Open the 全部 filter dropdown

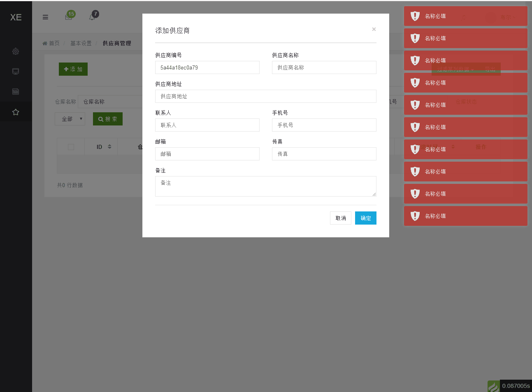70,119
